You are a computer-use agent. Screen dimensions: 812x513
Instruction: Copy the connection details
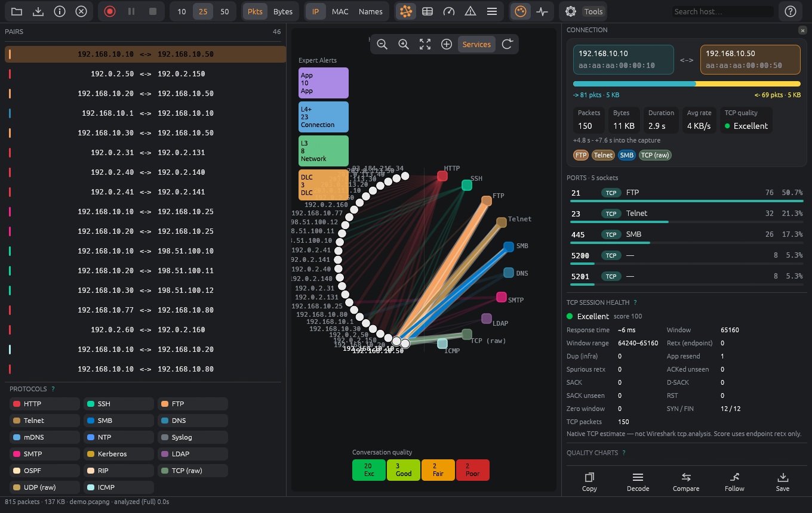[589, 482]
